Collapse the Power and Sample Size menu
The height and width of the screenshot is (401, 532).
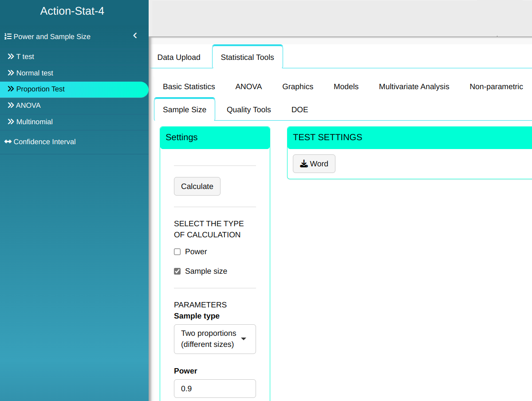pos(135,36)
